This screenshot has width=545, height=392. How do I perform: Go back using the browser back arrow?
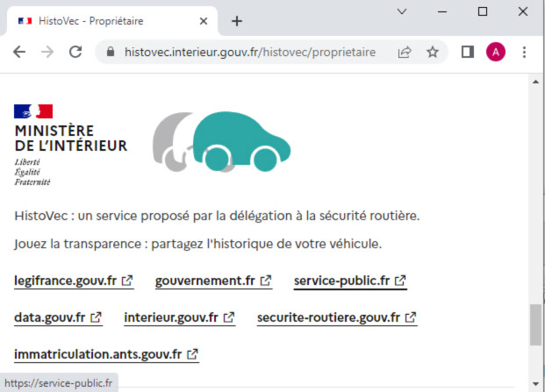(x=19, y=52)
